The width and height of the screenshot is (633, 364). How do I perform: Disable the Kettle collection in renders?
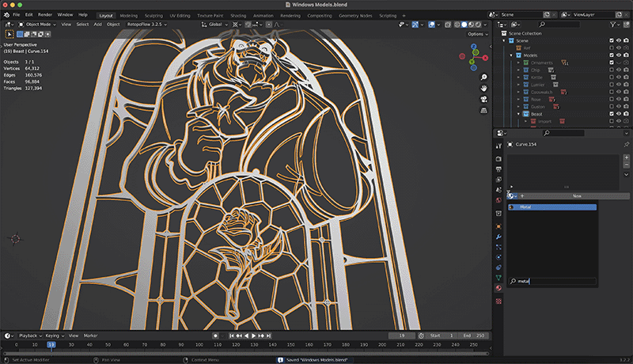[626, 77]
